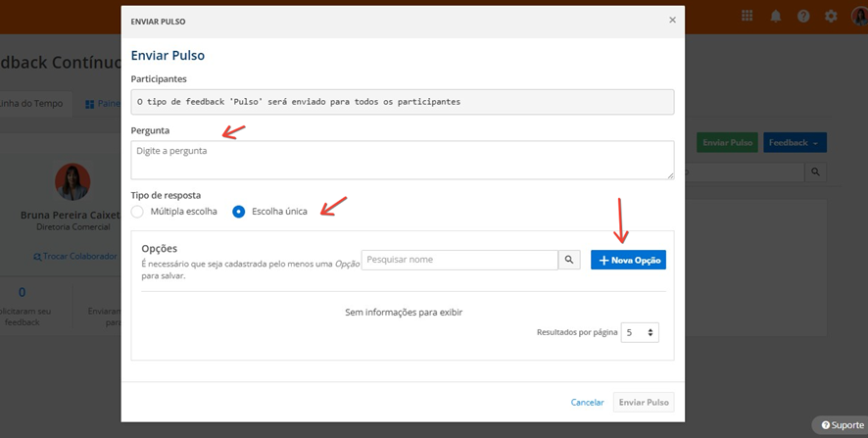Focus the Pergunta text area
This screenshot has width=868, height=438.
(x=403, y=160)
